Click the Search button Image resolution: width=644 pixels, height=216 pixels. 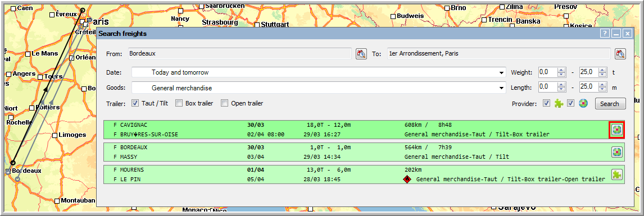[610, 104]
